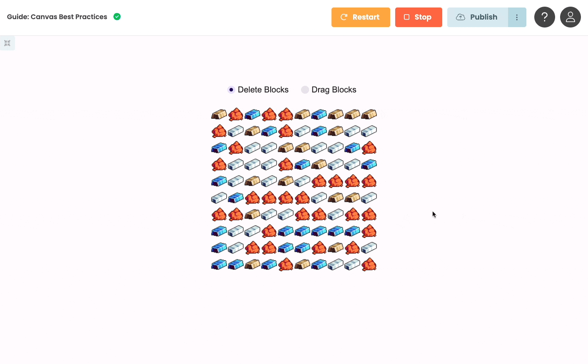This screenshot has width=588, height=364.
Task: Switch to Drag Blocks mode
Action: tap(305, 90)
